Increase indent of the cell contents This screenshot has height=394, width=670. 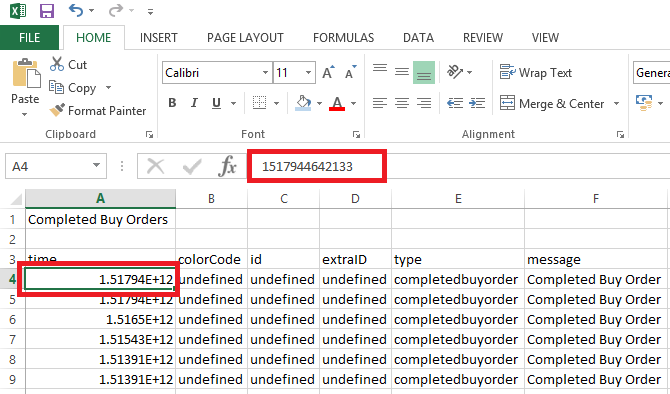coord(477,103)
